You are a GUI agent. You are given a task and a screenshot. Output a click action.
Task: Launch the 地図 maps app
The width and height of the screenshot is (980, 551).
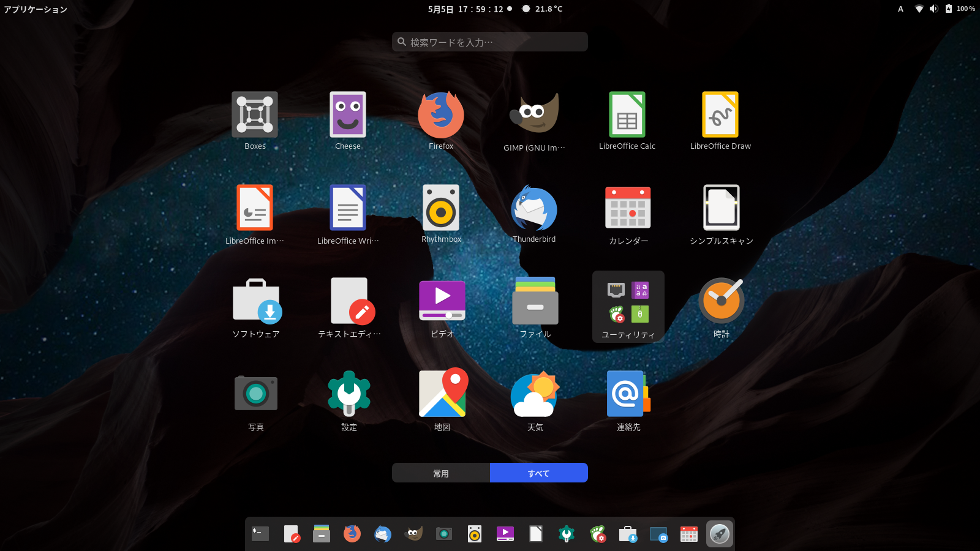(441, 394)
